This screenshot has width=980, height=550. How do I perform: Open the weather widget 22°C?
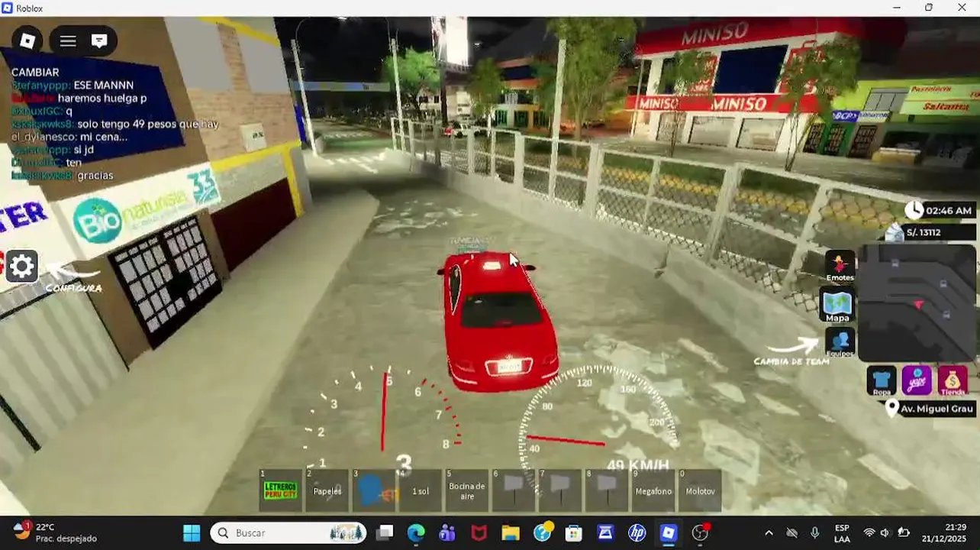coord(55,532)
